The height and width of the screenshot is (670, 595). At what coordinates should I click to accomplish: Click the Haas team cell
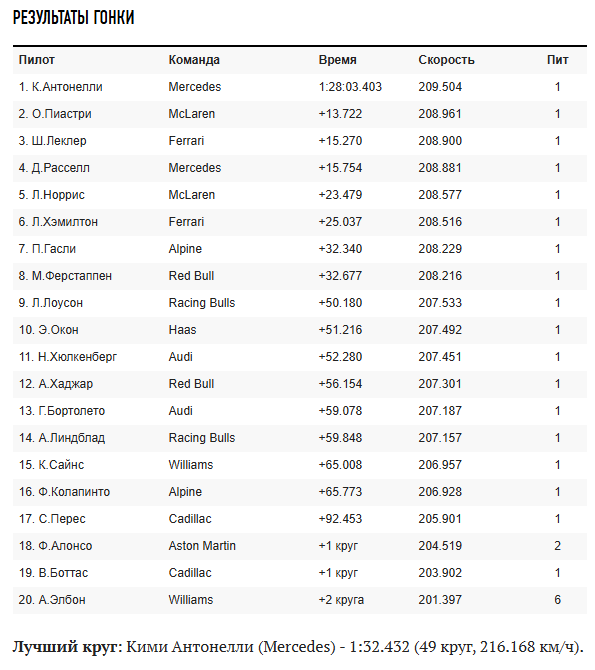[183, 329]
